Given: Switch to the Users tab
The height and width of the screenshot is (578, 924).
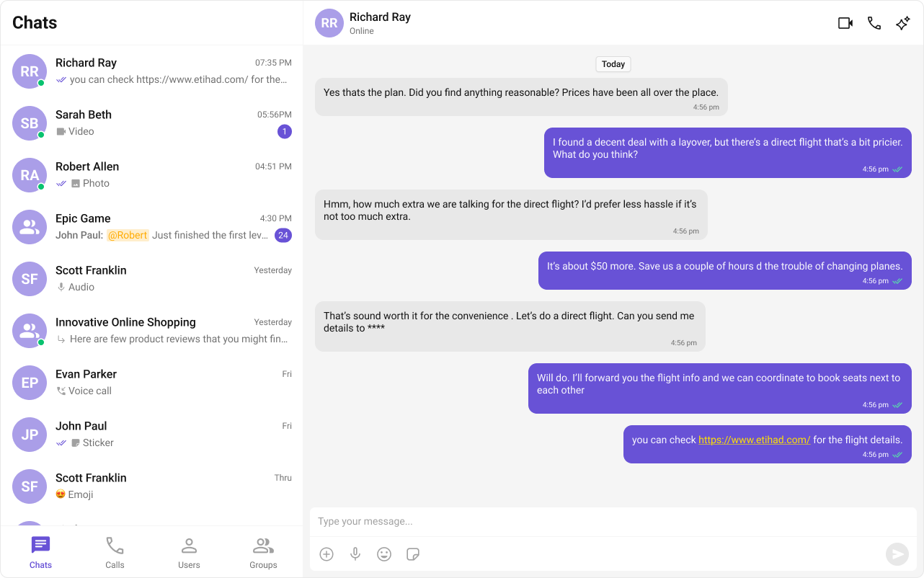Looking at the screenshot, I should pos(189,553).
